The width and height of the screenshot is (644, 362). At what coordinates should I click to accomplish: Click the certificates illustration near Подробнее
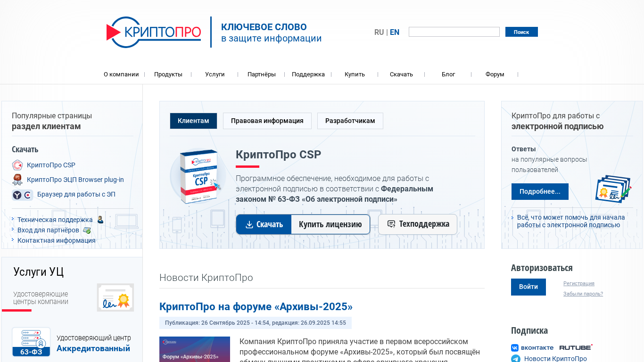613,189
